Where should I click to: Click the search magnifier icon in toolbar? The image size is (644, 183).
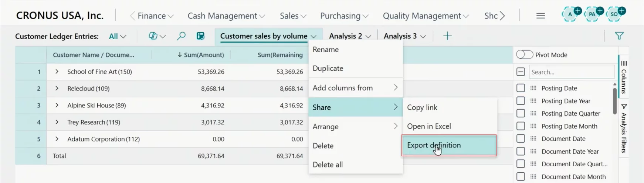click(x=181, y=36)
